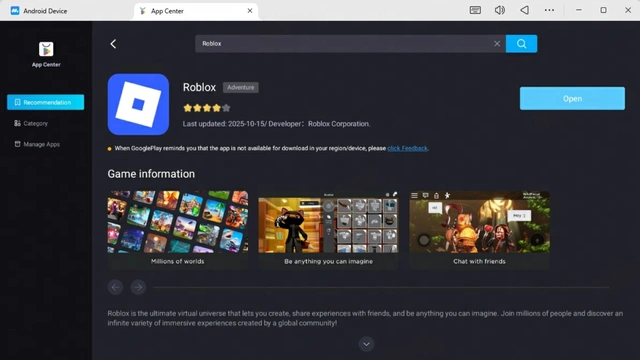Maximize the emulator window
This screenshot has height=360, width=640.
click(x=603, y=10)
